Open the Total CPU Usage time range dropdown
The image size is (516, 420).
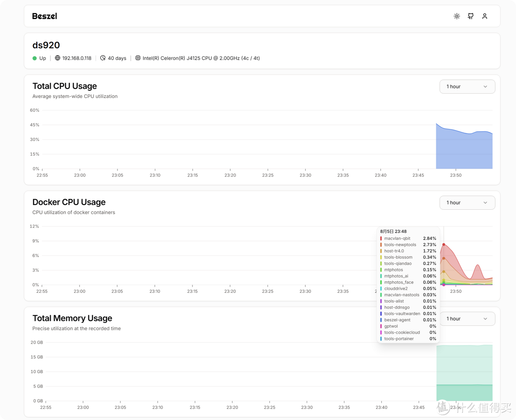(x=467, y=86)
